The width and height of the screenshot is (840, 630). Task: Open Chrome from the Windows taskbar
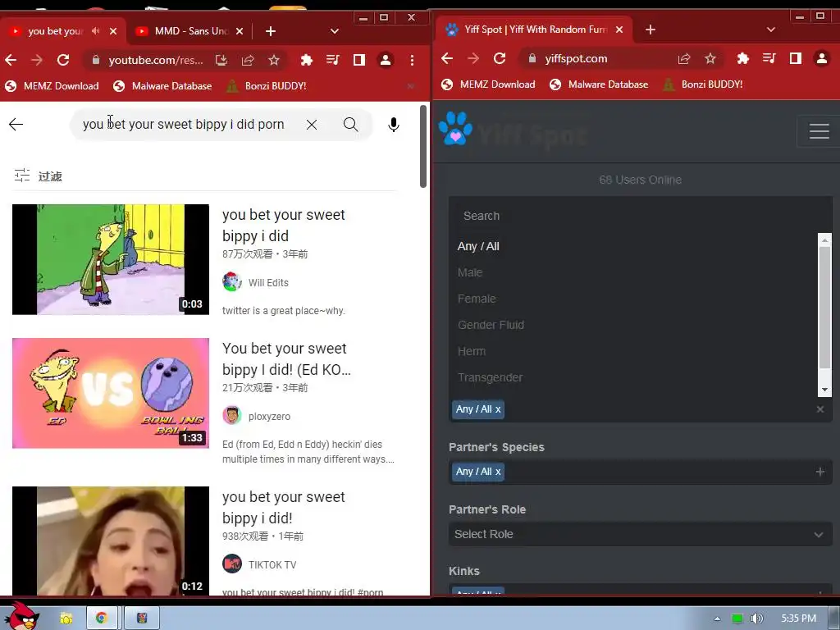click(101, 619)
